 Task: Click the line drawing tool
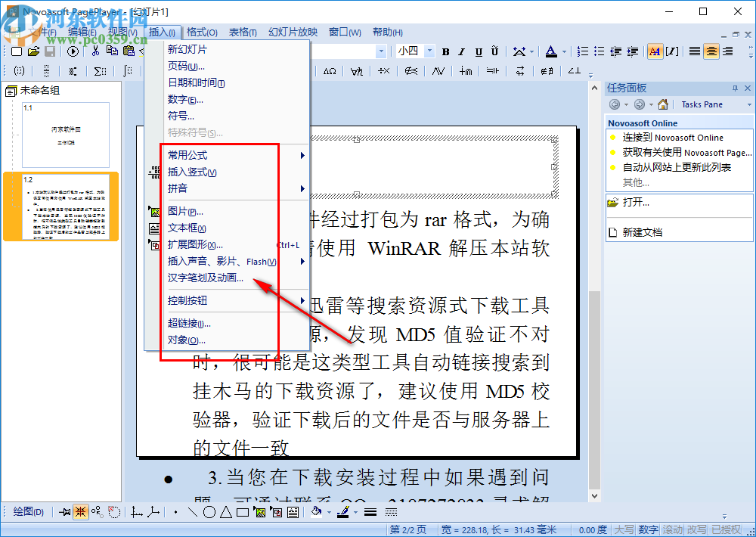193,512
